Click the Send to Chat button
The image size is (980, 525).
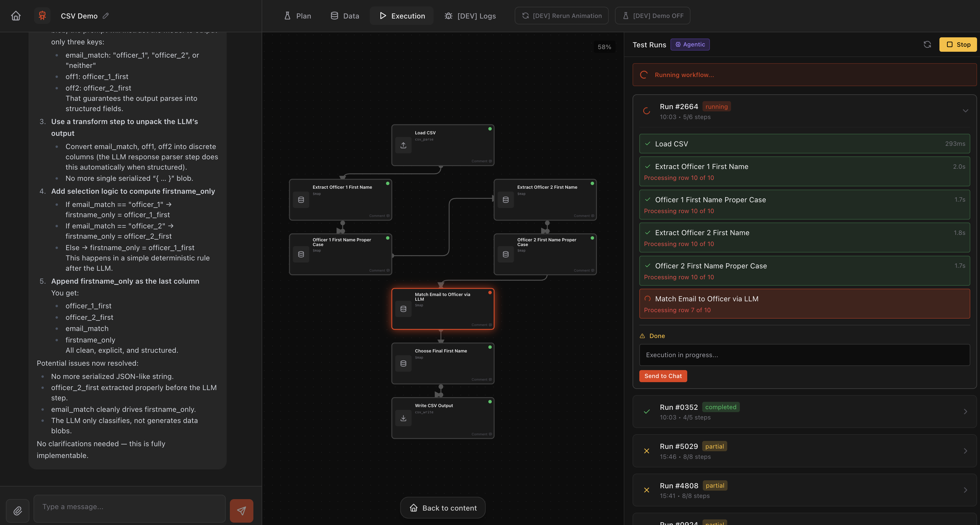click(663, 376)
